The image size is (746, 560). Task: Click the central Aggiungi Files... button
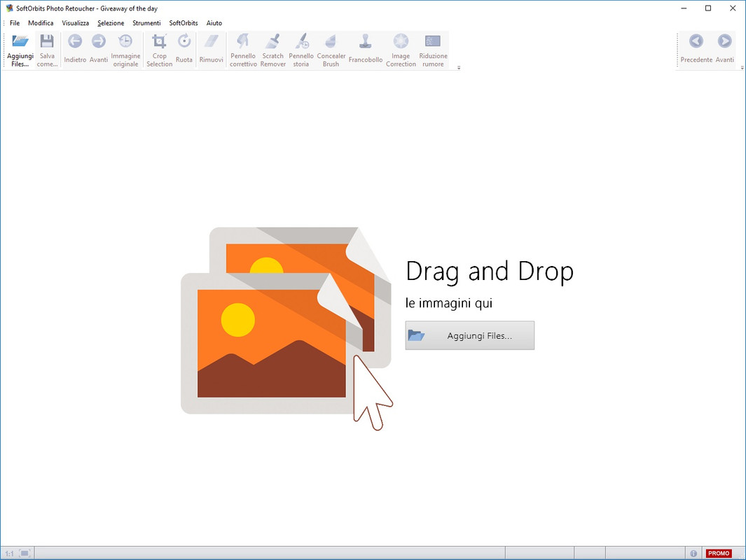pos(470,335)
